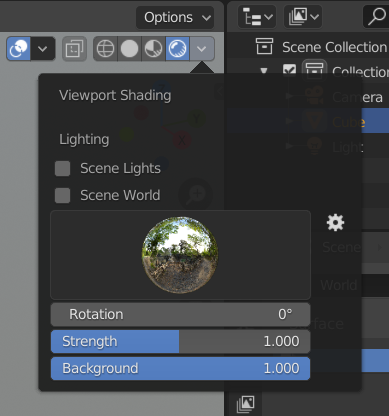Toggle X-ray mode icon
This screenshot has height=416, width=389.
point(74,49)
